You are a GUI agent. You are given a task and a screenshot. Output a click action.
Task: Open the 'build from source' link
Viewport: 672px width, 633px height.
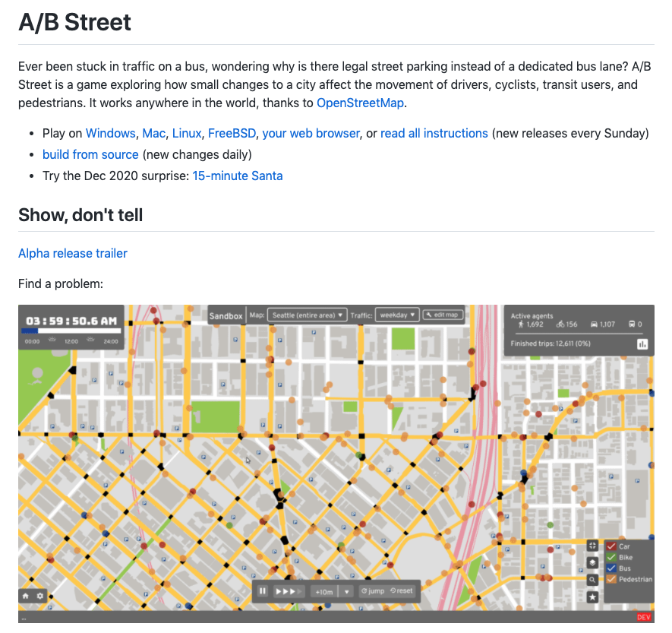click(90, 154)
